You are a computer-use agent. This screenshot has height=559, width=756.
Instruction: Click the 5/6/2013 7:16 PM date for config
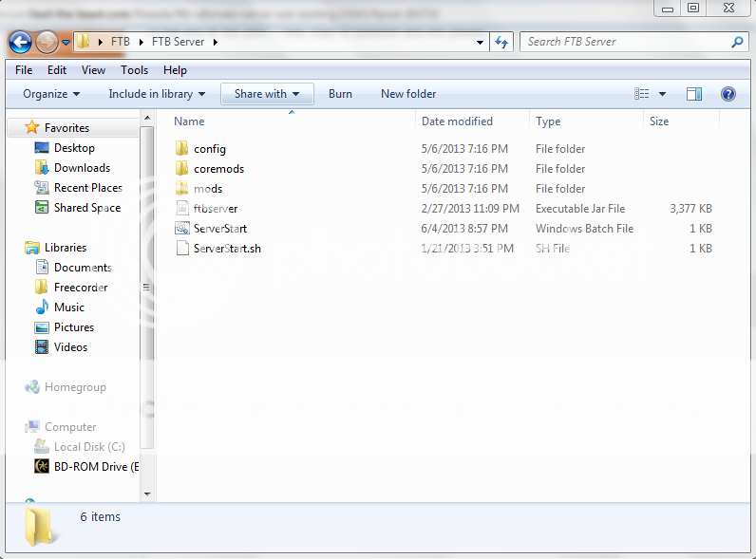click(x=464, y=149)
